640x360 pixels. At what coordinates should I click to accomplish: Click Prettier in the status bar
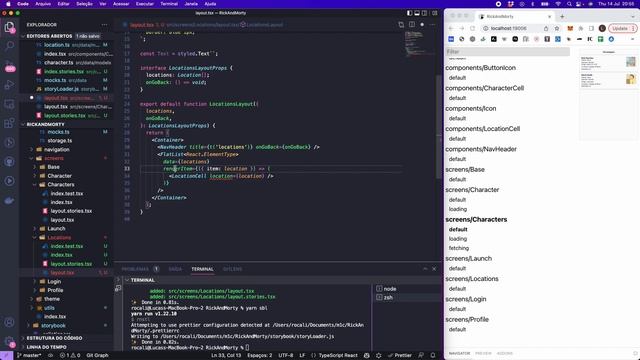pos(399,356)
